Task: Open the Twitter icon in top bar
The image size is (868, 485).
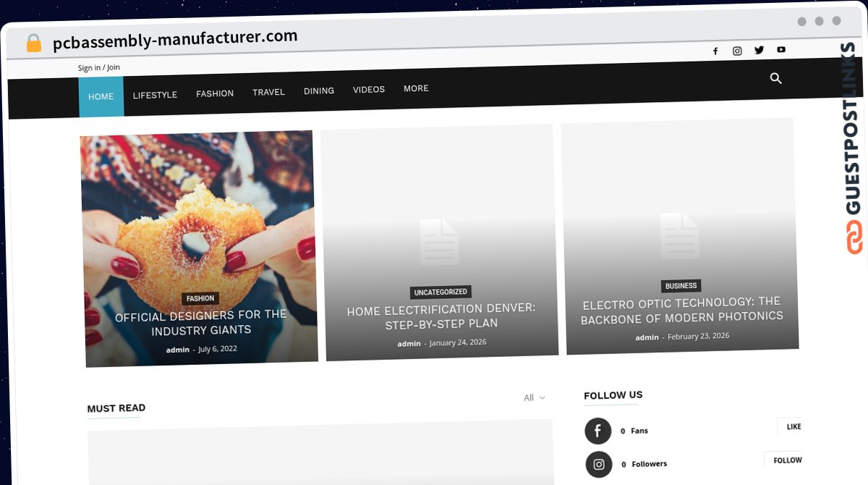Action: pyautogui.click(x=759, y=50)
